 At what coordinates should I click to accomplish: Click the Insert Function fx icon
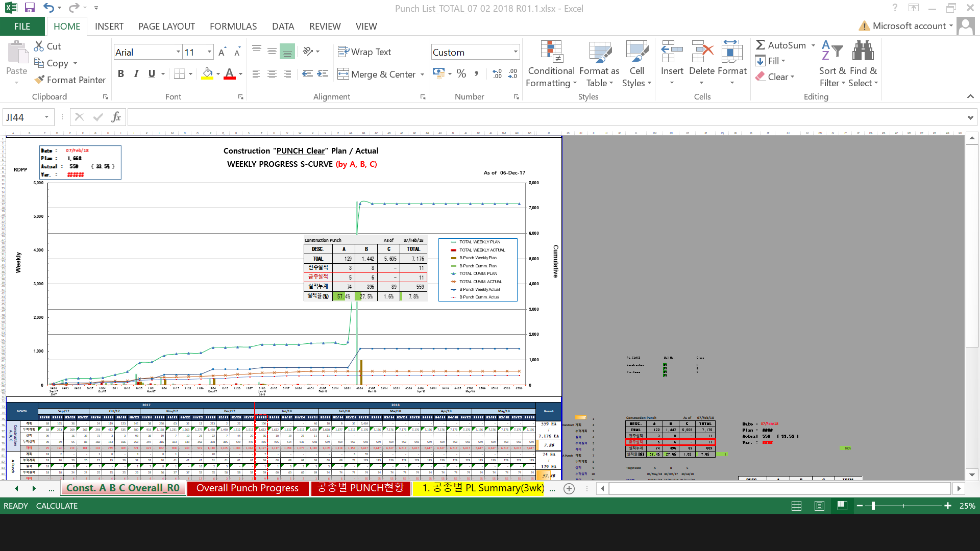point(116,117)
